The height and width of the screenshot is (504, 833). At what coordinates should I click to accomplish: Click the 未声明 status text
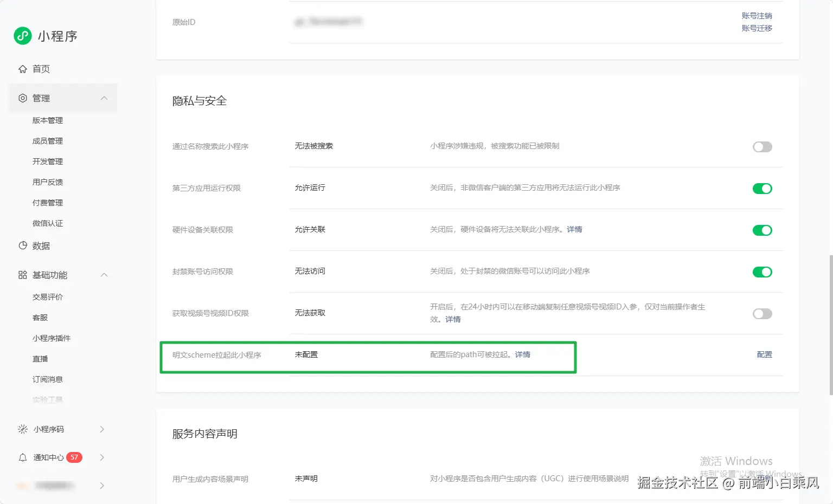(x=306, y=479)
